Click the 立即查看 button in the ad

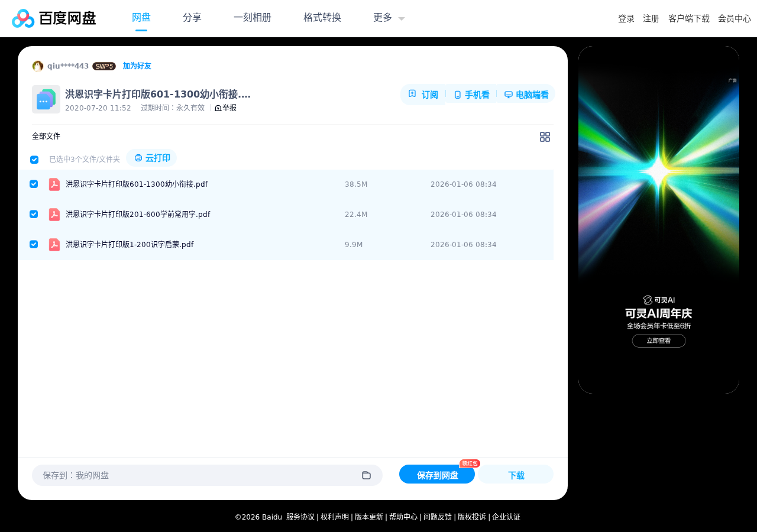659,340
